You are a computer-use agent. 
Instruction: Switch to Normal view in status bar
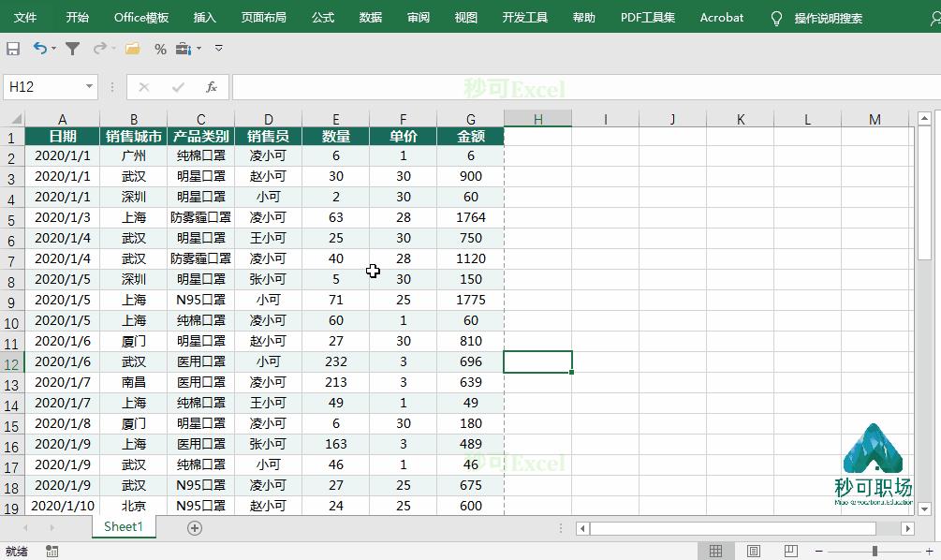coord(715,551)
